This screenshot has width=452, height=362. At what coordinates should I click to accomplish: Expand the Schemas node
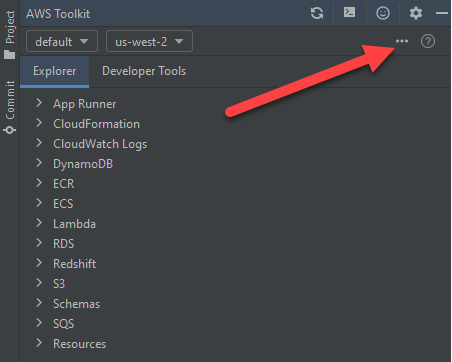(39, 303)
